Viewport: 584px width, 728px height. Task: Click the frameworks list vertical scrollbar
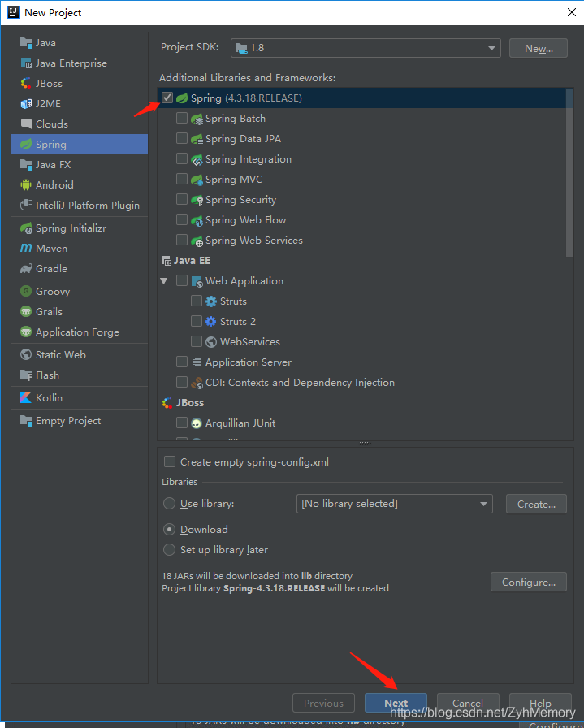click(x=569, y=171)
